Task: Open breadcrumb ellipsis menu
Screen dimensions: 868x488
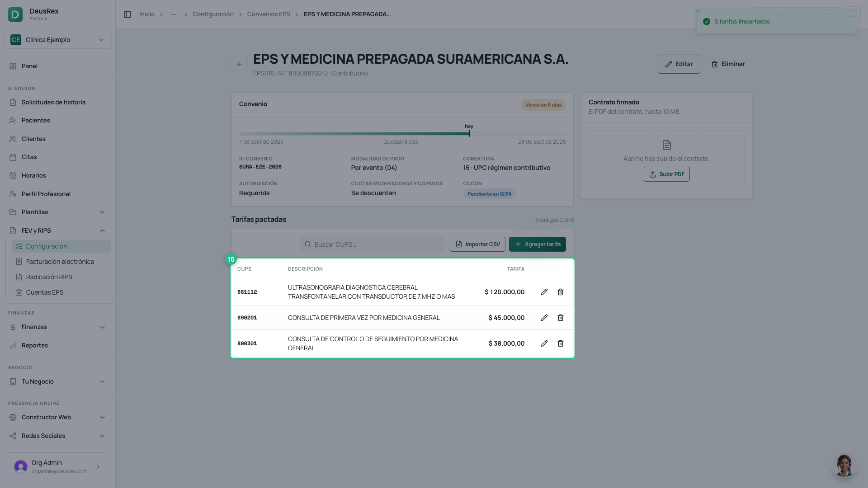Action: tap(174, 14)
